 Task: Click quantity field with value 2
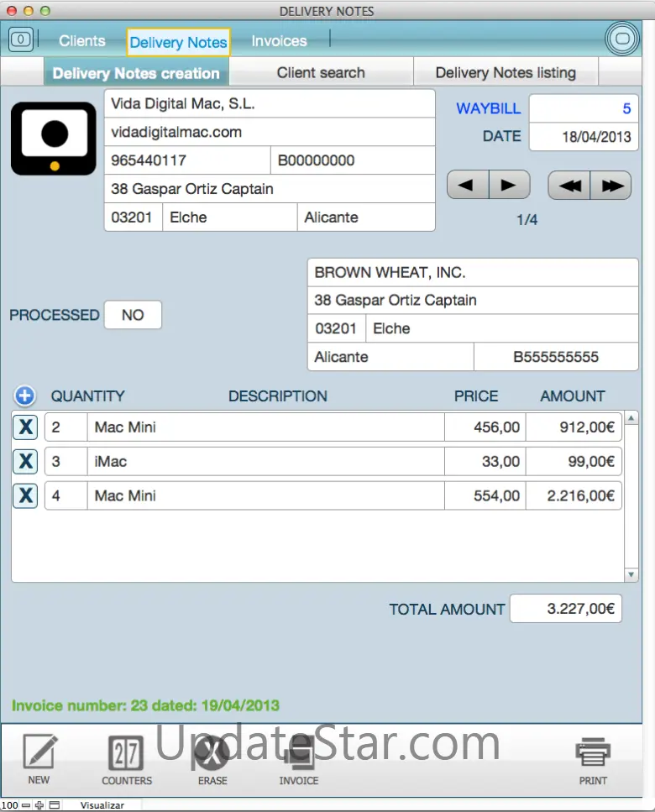tap(66, 427)
